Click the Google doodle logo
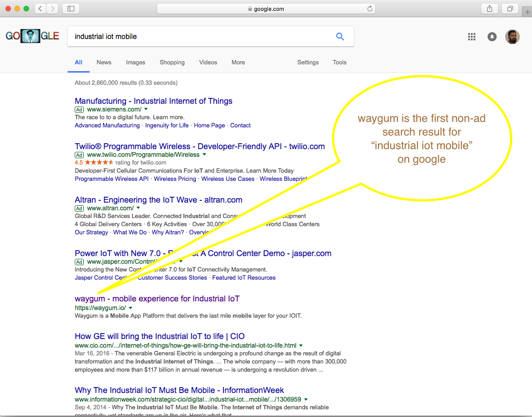Screen dimensions: 532x417 (32, 36)
